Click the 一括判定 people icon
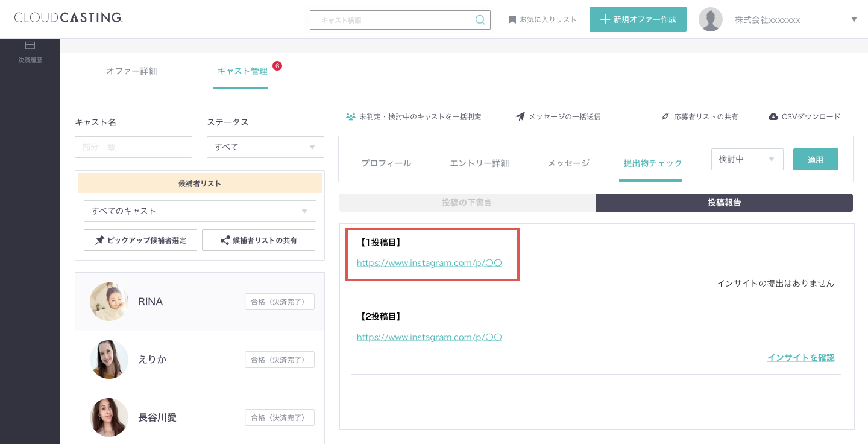Image resolution: width=868 pixels, height=444 pixels. click(350, 116)
